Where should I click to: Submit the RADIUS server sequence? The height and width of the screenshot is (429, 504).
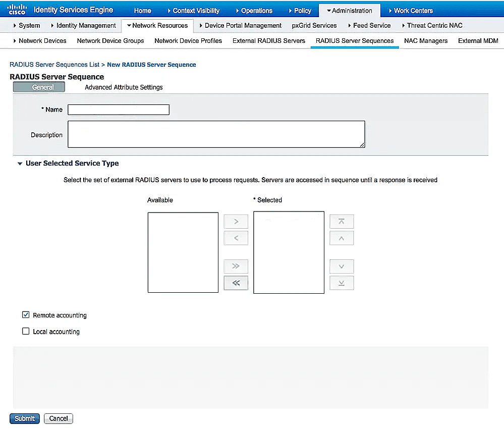pos(25,418)
